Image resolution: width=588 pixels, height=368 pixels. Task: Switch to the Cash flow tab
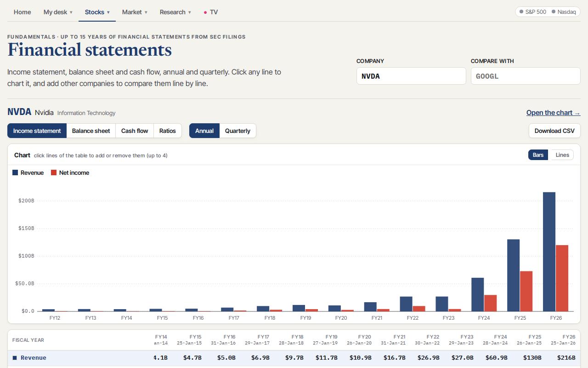click(135, 131)
